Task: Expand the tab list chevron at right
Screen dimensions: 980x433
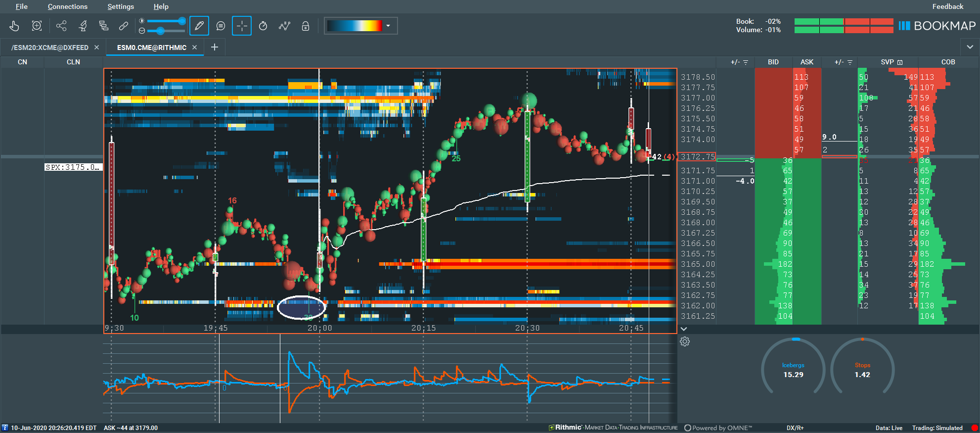Action: (970, 47)
